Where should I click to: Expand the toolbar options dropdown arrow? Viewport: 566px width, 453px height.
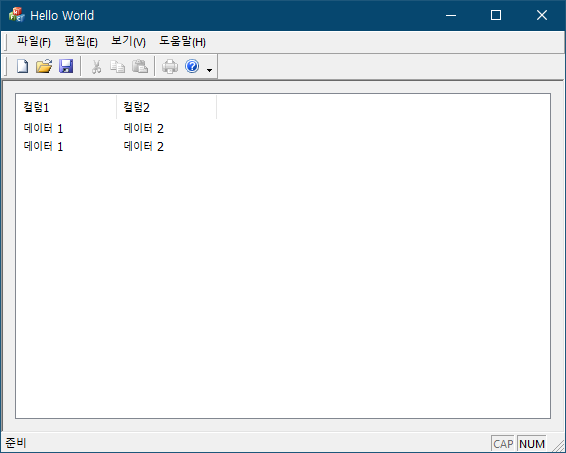click(x=209, y=70)
